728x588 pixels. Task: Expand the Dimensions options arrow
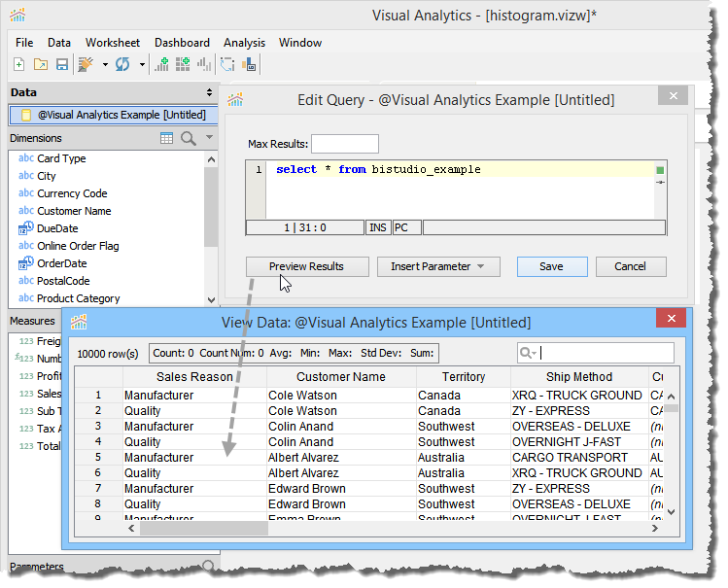pos(209,139)
